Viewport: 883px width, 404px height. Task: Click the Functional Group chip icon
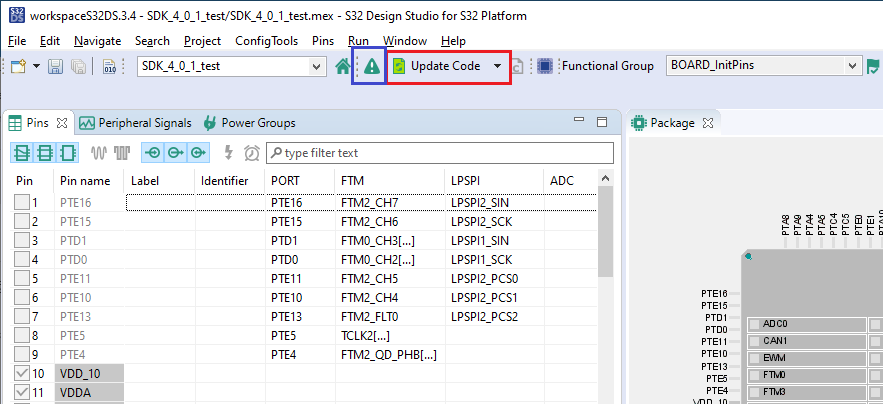(545, 67)
